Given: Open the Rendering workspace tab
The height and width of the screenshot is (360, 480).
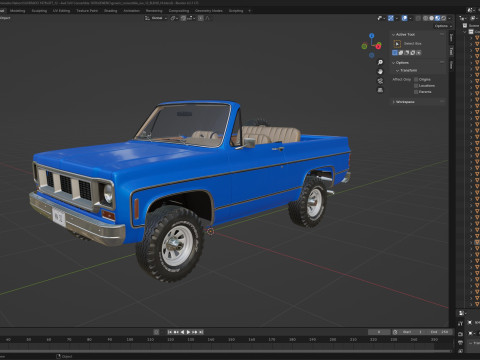Looking at the screenshot, I should (x=154, y=11).
